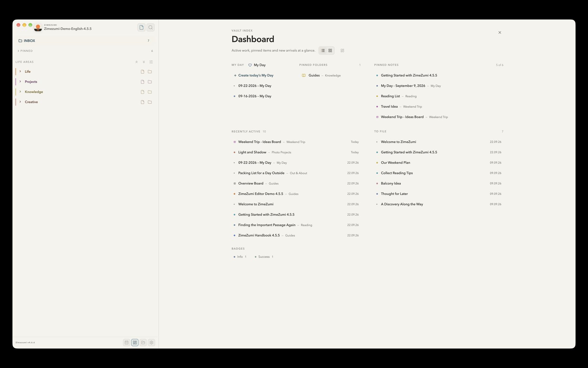Add a new folder in the Creative area
Viewport: 588px width, 368px height.
click(150, 102)
